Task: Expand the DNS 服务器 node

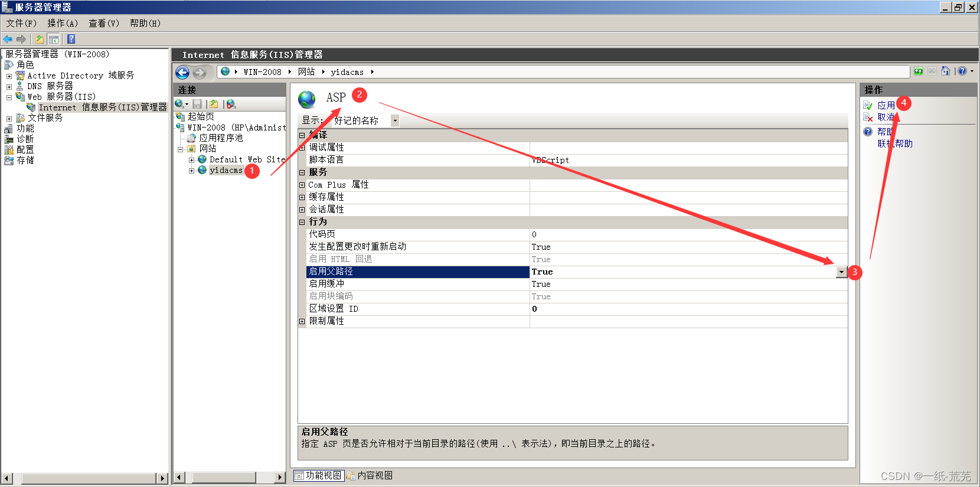Action: point(9,87)
